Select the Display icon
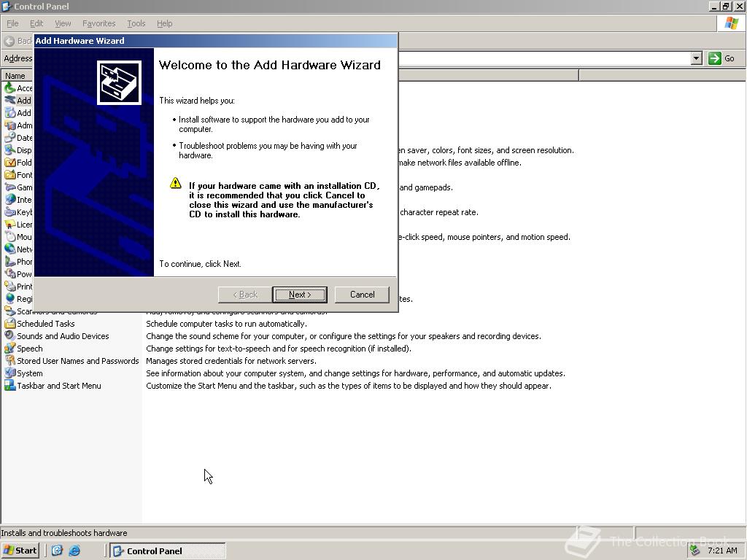The height and width of the screenshot is (560, 747). [x=10, y=149]
